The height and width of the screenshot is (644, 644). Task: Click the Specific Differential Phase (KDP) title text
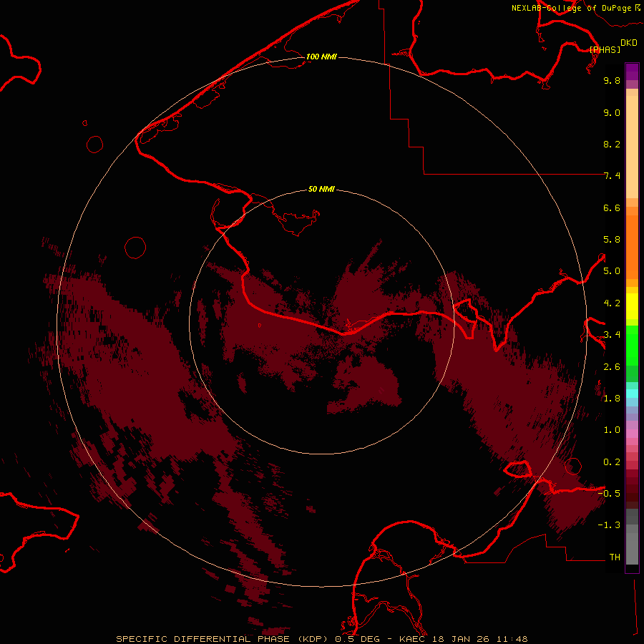(x=222, y=639)
